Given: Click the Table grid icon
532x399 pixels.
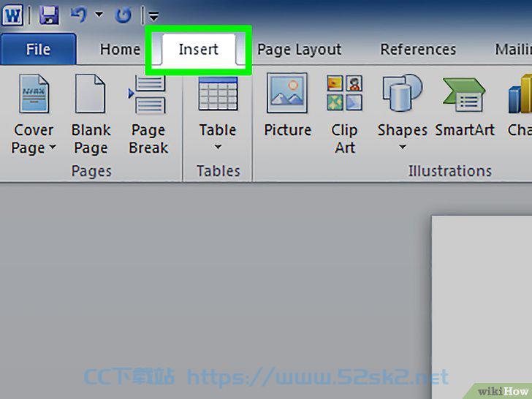Looking at the screenshot, I should coord(218,94).
